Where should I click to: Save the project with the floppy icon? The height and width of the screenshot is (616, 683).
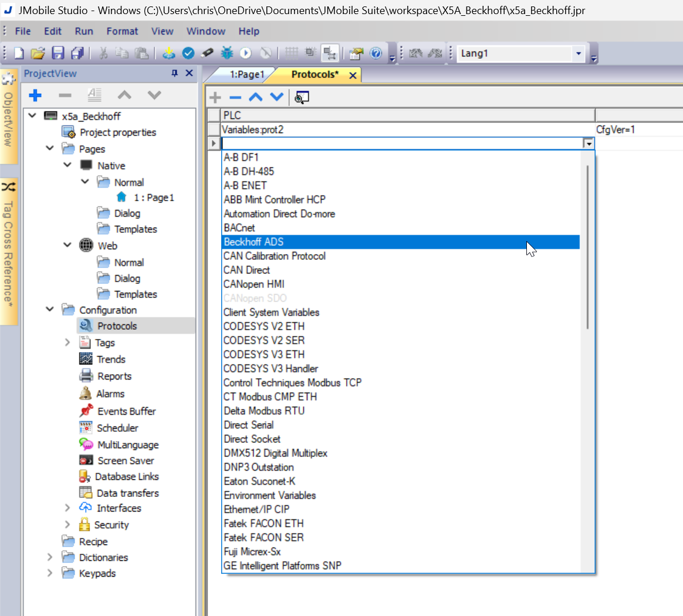58,53
